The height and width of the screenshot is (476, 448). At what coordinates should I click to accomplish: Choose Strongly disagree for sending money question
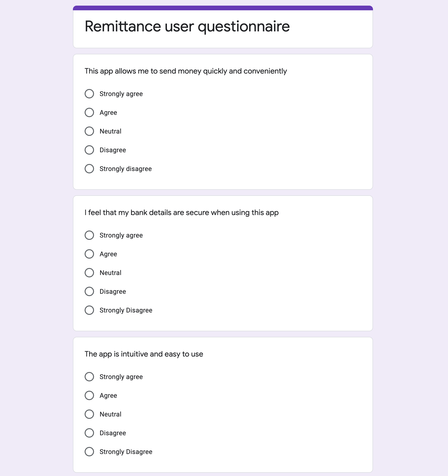(89, 169)
